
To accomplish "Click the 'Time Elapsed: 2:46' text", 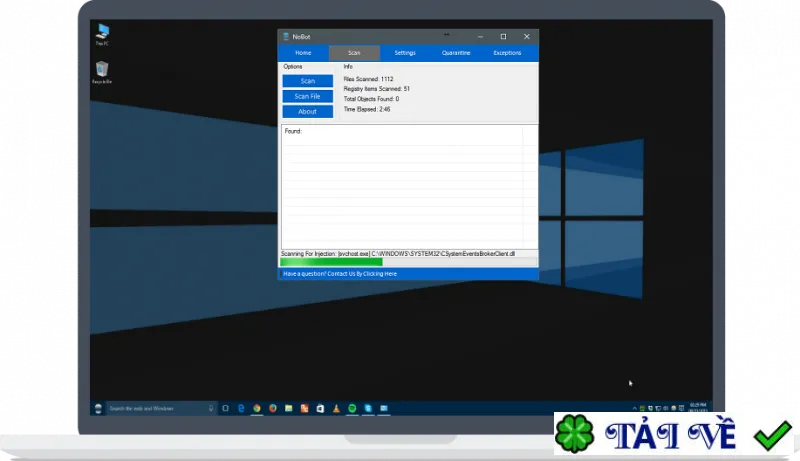I will click(x=367, y=109).
